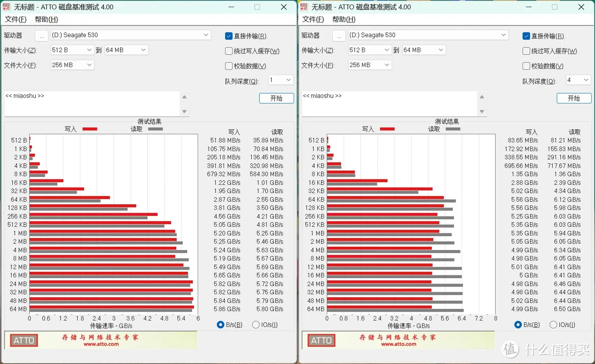
Task: Click red 写入 legend swatch in right window
Action: pos(387,129)
